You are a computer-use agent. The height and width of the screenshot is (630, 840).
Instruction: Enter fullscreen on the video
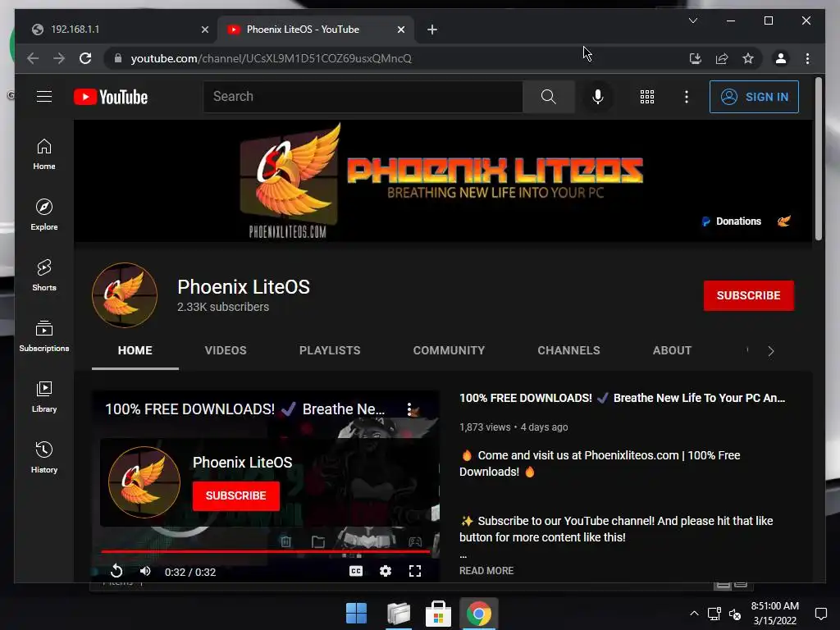coord(414,571)
